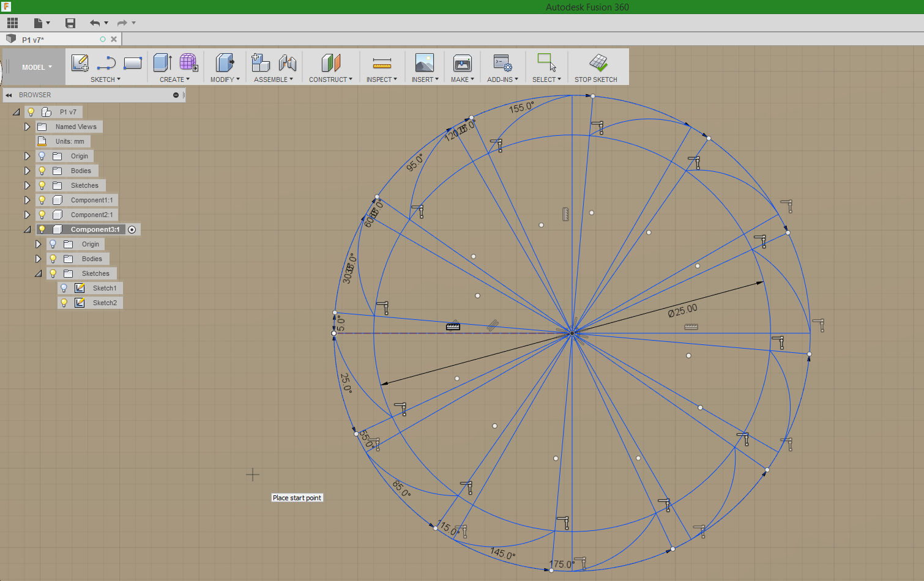Expand the Component2:1 node

(x=27, y=215)
